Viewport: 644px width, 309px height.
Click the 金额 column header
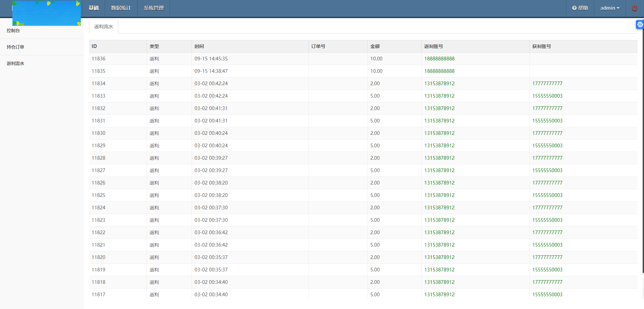point(375,46)
